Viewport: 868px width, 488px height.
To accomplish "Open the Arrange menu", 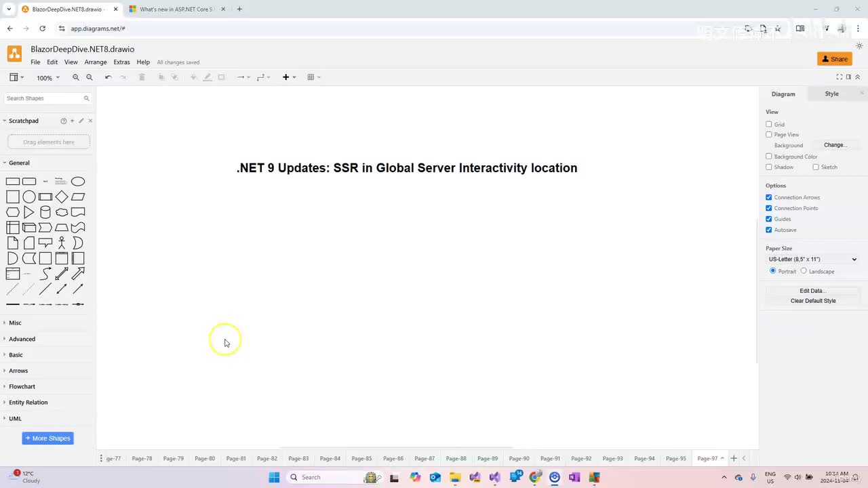I will coord(96,62).
